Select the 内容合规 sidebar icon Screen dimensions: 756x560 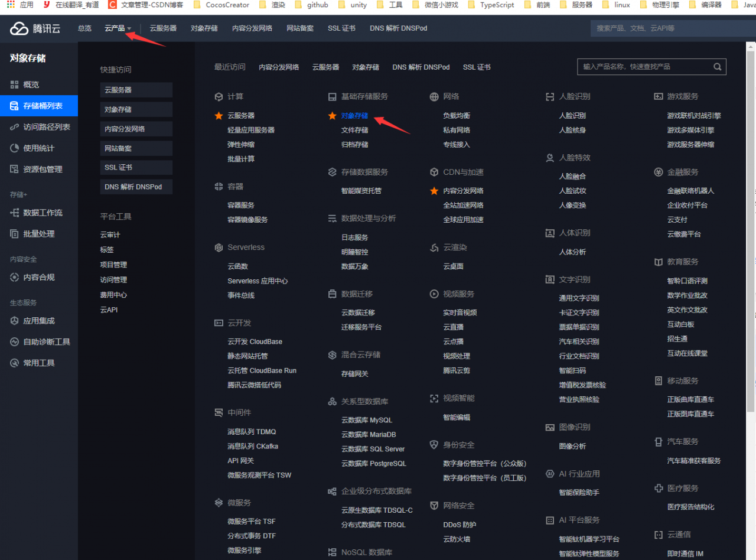point(15,278)
